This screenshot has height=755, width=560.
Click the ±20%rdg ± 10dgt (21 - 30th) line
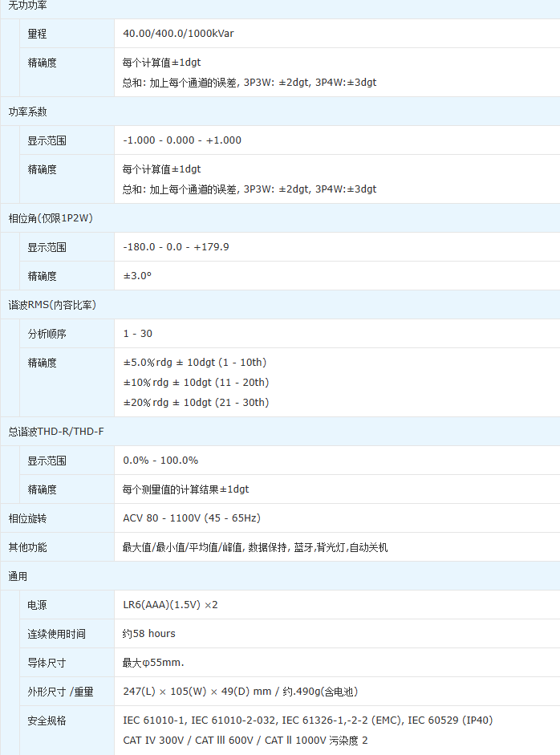coord(196,403)
